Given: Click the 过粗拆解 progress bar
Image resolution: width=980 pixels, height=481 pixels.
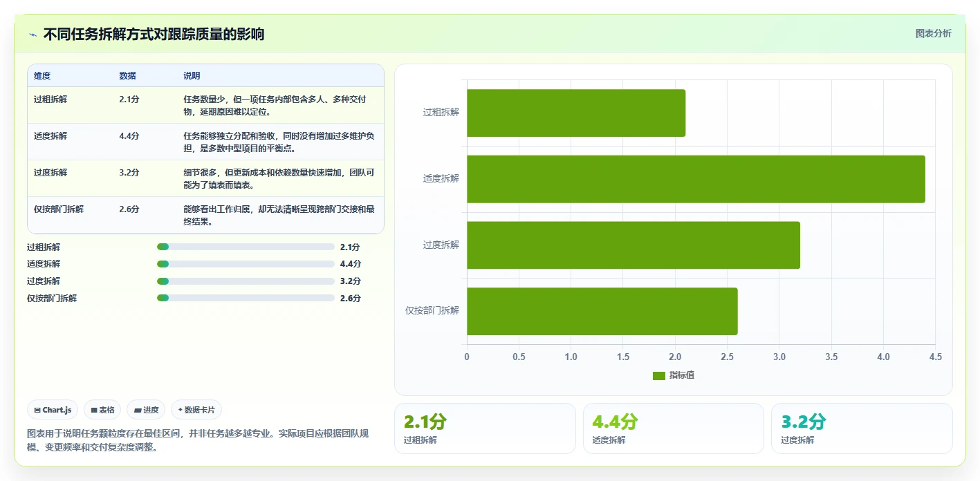Looking at the screenshot, I should (x=246, y=247).
